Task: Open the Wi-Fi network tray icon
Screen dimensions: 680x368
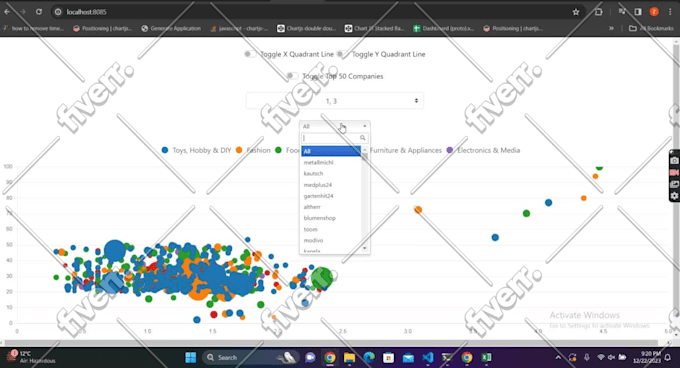Action: coord(601,358)
